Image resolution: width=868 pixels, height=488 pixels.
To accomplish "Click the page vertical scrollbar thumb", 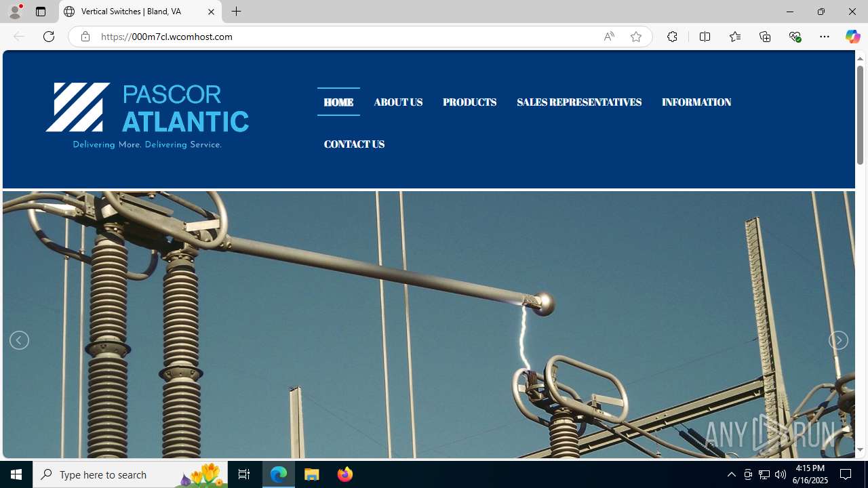I will tap(860, 115).
